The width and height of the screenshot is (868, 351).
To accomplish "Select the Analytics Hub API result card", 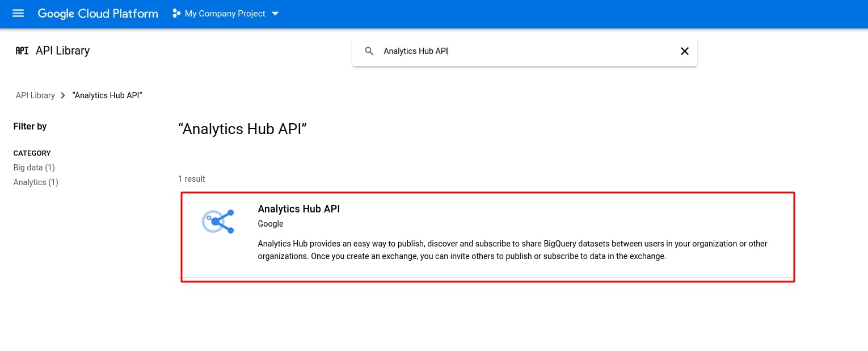I will coord(487,236).
